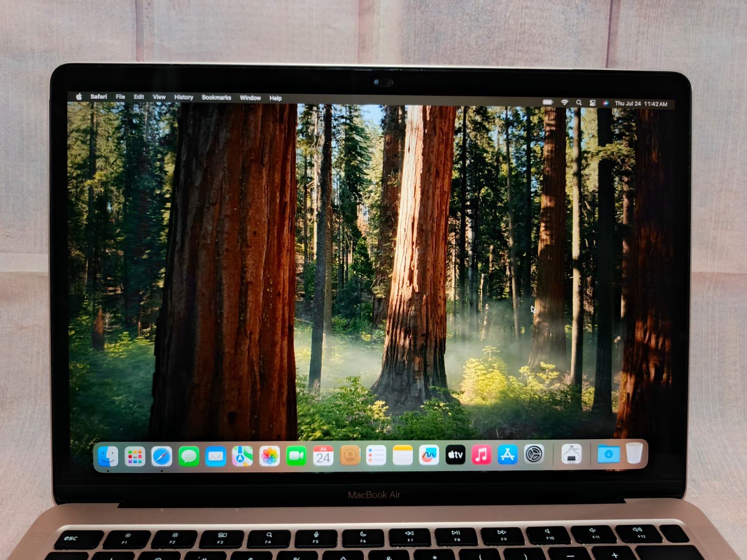Image resolution: width=747 pixels, height=560 pixels.
Task: Open the Downloads folder stack in the Dock
Action: click(608, 454)
